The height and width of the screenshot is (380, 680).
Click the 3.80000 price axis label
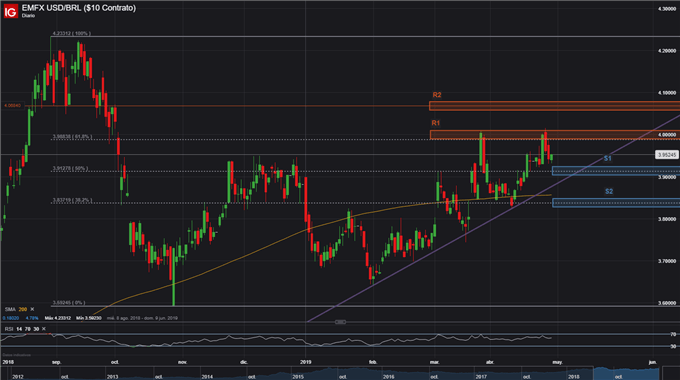[667, 219]
